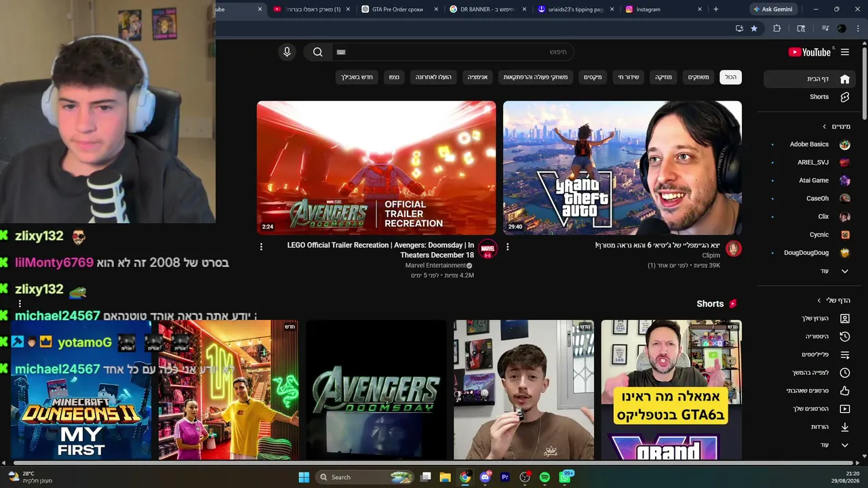
Task: Open the Adobe Basics subscription channel
Action: tap(808, 144)
